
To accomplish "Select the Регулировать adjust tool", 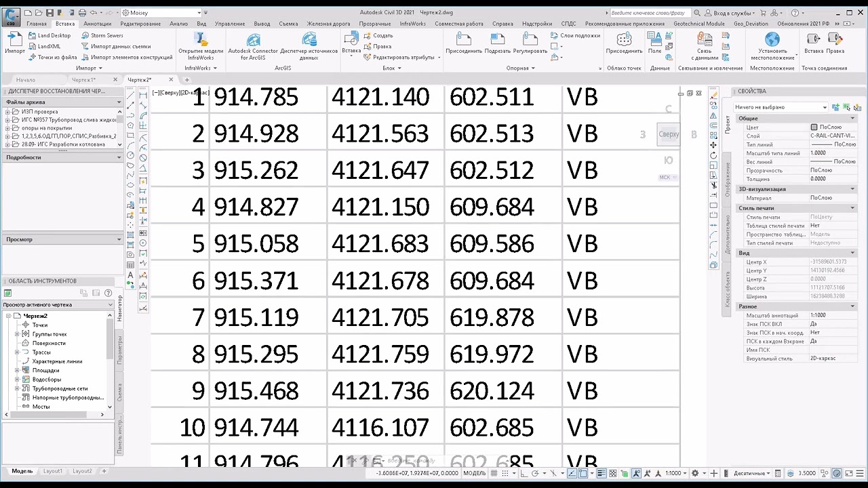I will point(530,43).
